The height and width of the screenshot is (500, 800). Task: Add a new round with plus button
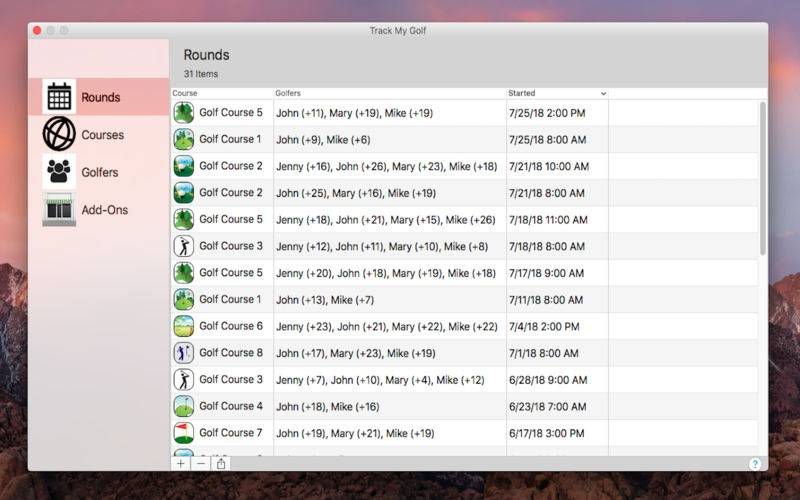tap(181, 463)
